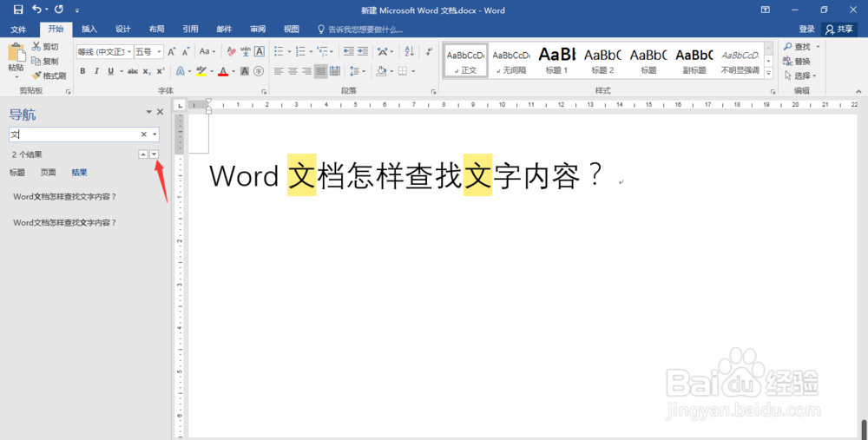The height and width of the screenshot is (440, 868).
Task: Cut selection with scissors icon
Action: coord(36,47)
